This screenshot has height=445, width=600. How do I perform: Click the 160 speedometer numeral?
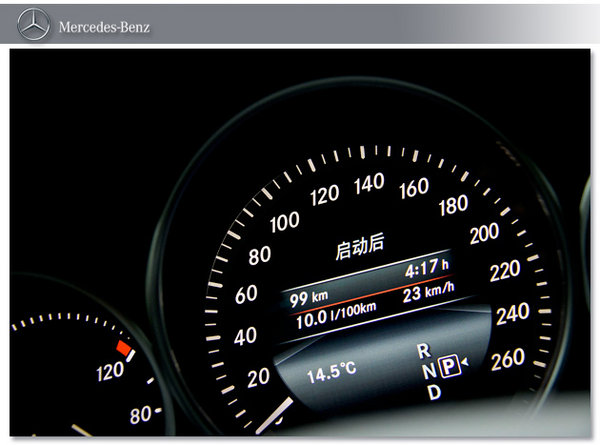(414, 188)
